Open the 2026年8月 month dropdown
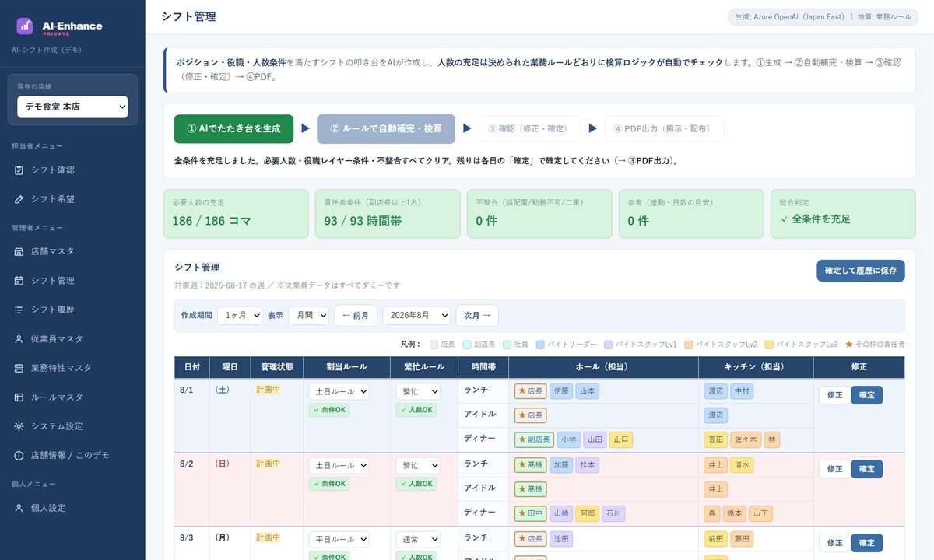The image size is (934, 560). click(416, 316)
